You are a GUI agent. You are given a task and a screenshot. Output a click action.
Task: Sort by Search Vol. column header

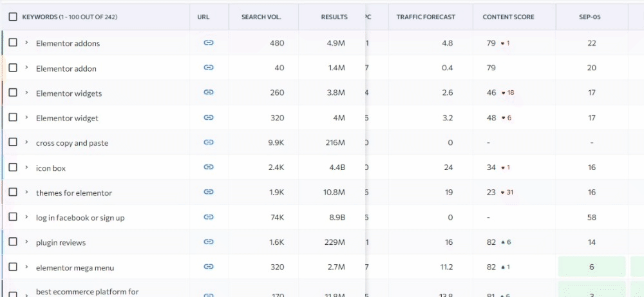(x=261, y=17)
